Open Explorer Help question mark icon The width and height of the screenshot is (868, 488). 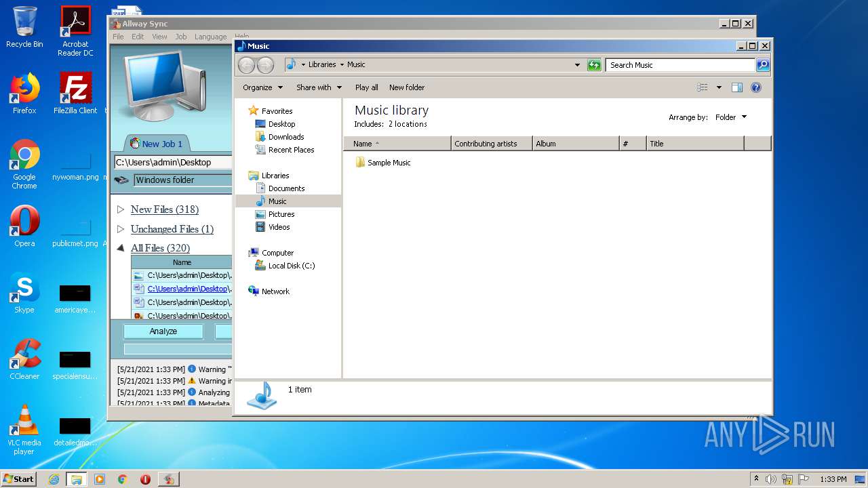(756, 87)
